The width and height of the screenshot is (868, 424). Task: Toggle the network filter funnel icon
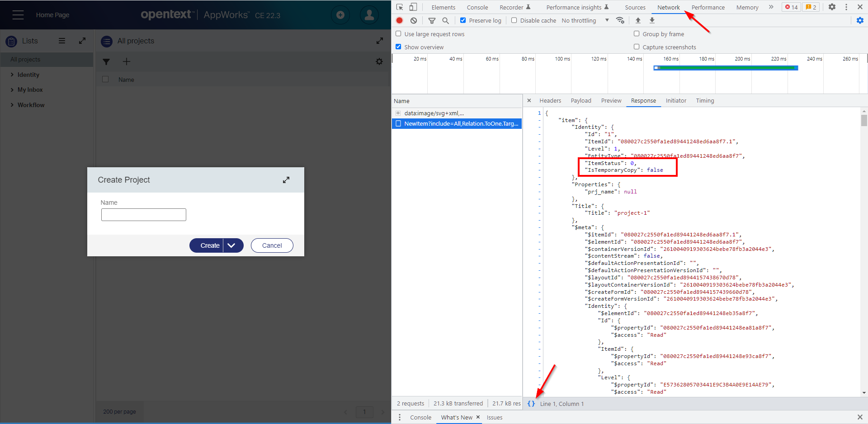point(432,20)
